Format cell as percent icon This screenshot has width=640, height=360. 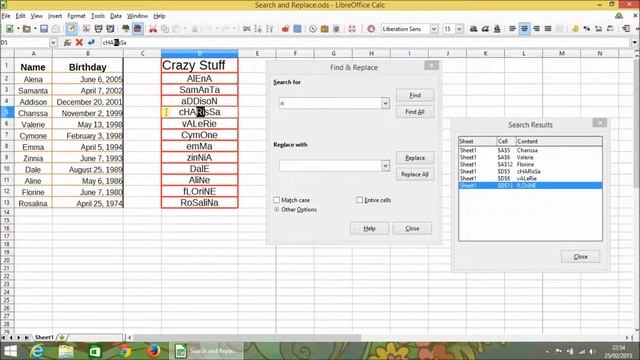(587, 29)
